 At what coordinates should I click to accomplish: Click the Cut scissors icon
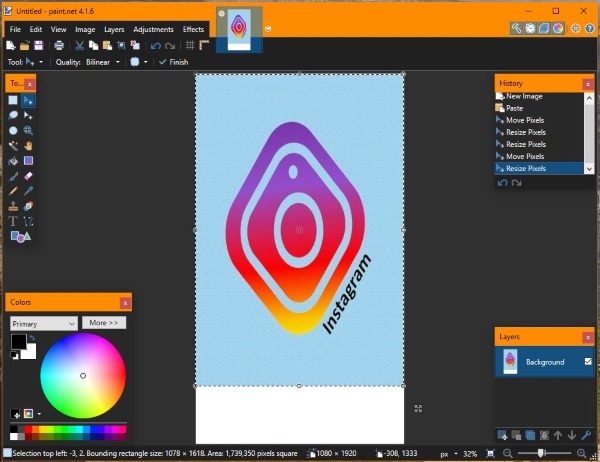tap(79, 46)
